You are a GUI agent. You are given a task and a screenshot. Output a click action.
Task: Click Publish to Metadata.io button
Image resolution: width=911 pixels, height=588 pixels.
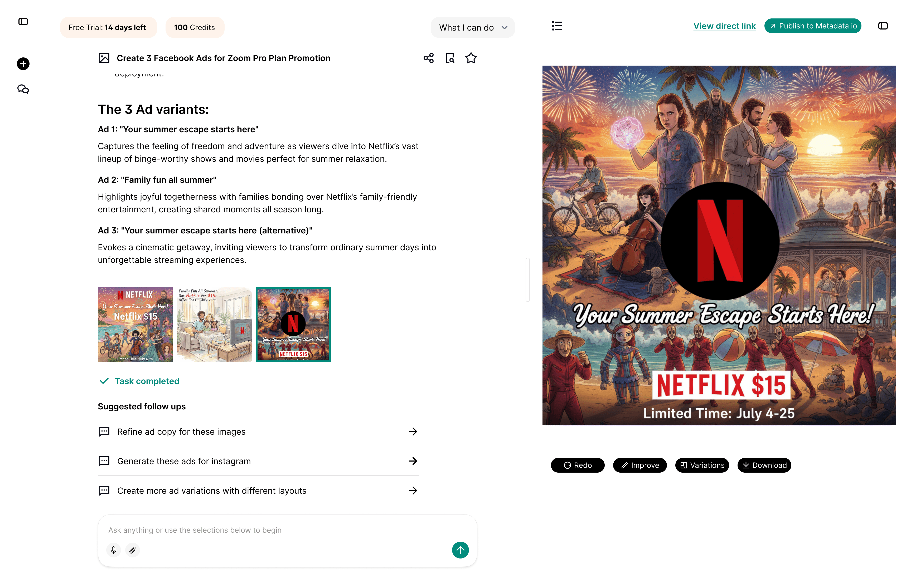point(812,26)
